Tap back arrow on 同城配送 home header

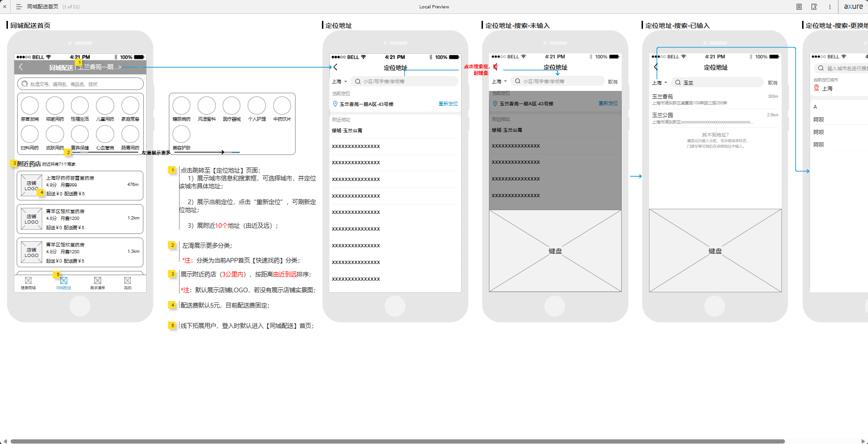coord(21,67)
